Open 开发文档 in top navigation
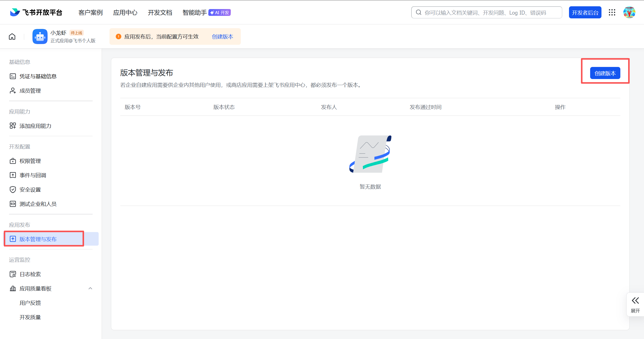Viewport: 644px width, 339px height. click(x=160, y=12)
